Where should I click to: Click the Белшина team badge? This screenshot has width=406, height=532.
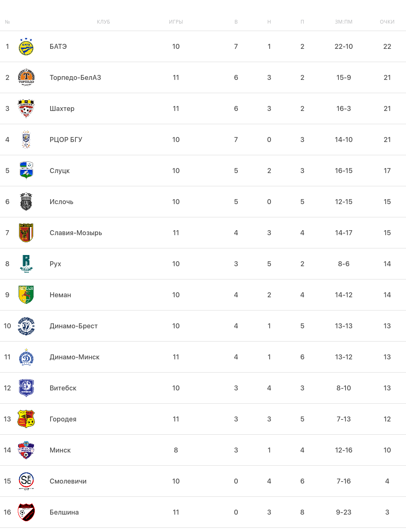click(x=26, y=512)
